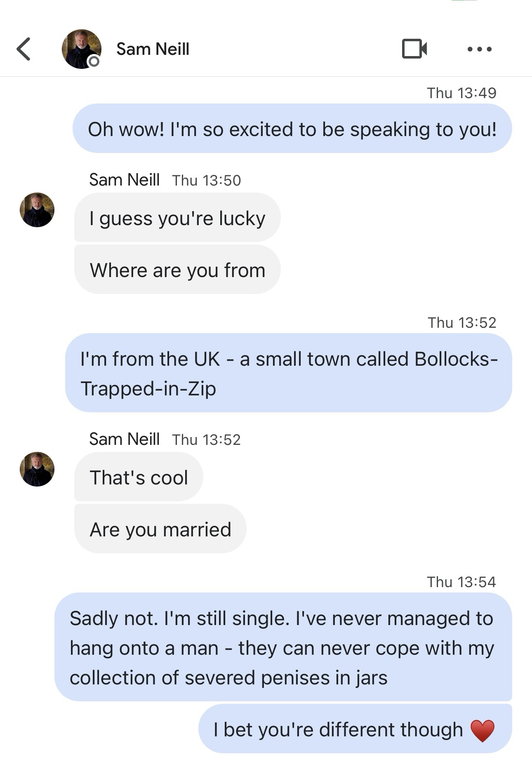Tap the "Thu 13:54" timestamp
The height and width of the screenshot is (771, 532).
point(461,582)
